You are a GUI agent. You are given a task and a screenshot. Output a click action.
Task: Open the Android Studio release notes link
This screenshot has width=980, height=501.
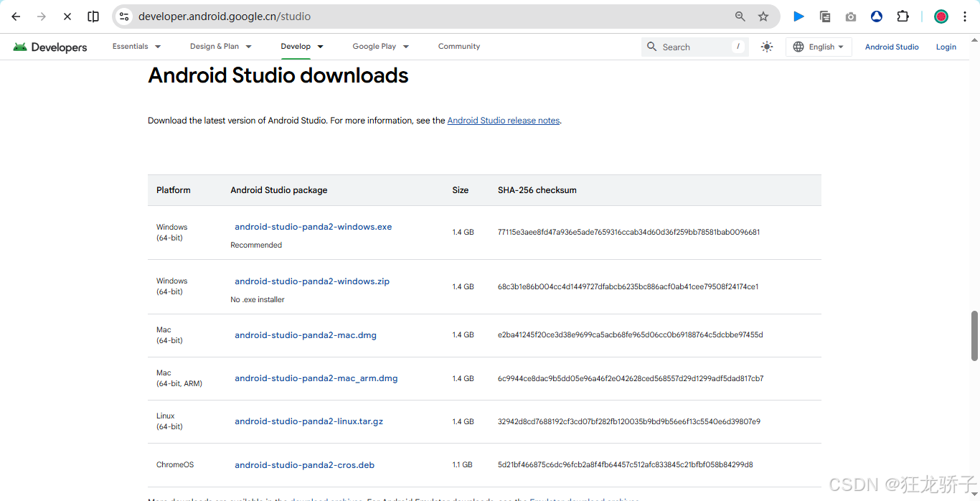click(504, 121)
